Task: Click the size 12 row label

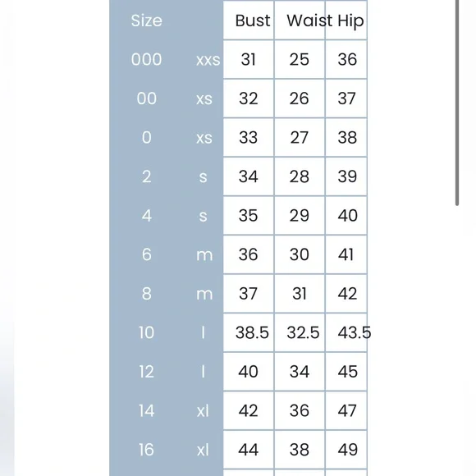Action: pyautogui.click(x=147, y=372)
